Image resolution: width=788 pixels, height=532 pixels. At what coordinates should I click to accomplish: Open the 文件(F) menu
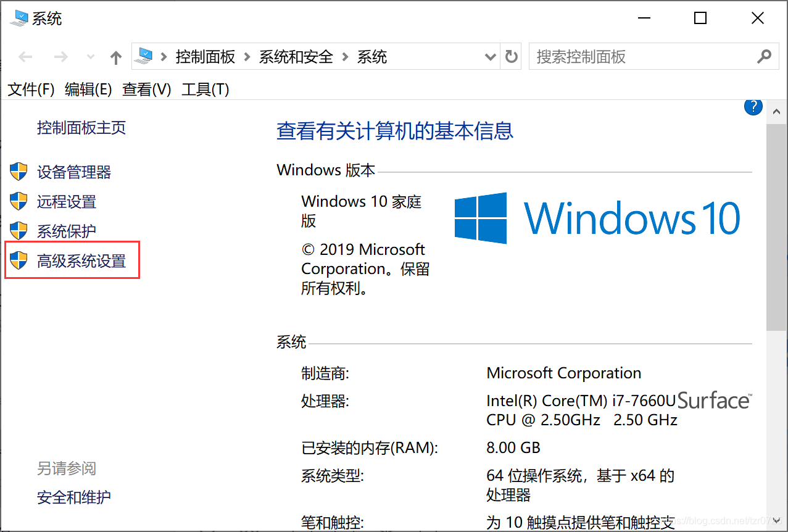click(31, 89)
